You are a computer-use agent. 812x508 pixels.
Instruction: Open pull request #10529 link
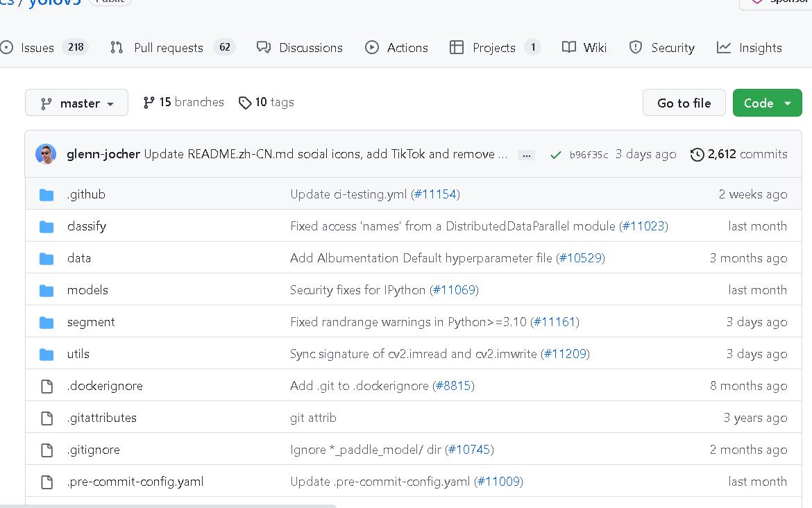pyautogui.click(x=580, y=258)
